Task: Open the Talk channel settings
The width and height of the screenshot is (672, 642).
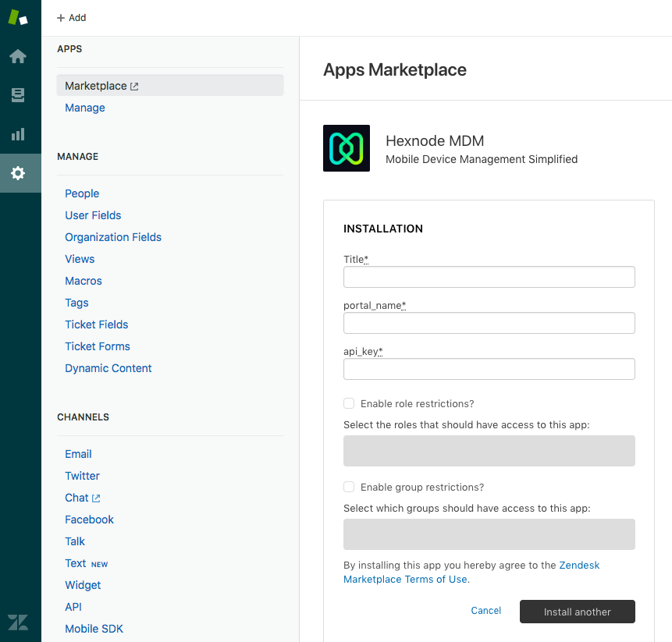Action: click(75, 541)
